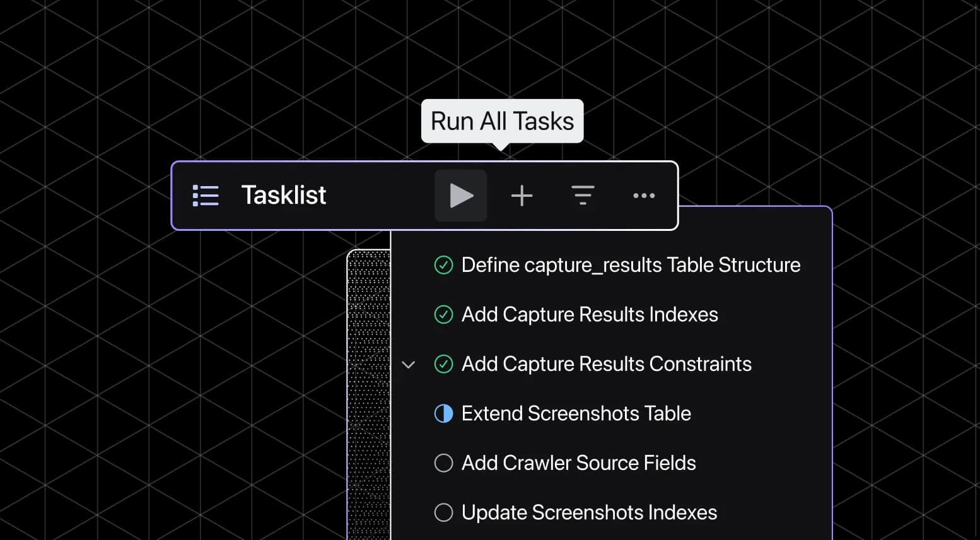
Task: Select the Add Capture Results Indexes task
Action: (590, 314)
